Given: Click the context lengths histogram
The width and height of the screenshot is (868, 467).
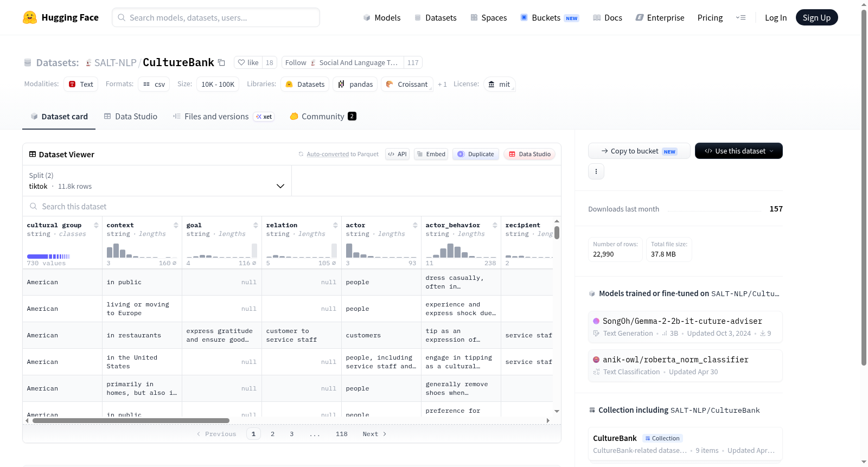Looking at the screenshot, I should click(142, 250).
